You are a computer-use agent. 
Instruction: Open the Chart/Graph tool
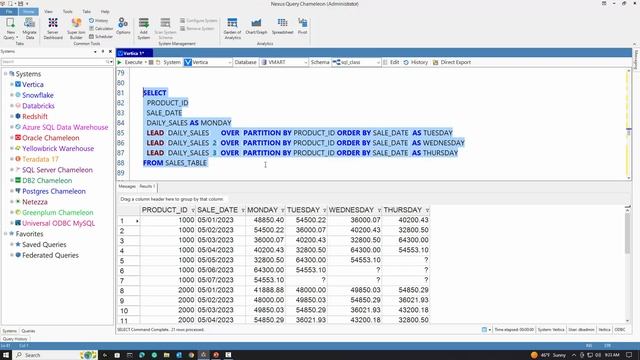pyautogui.click(x=256, y=26)
